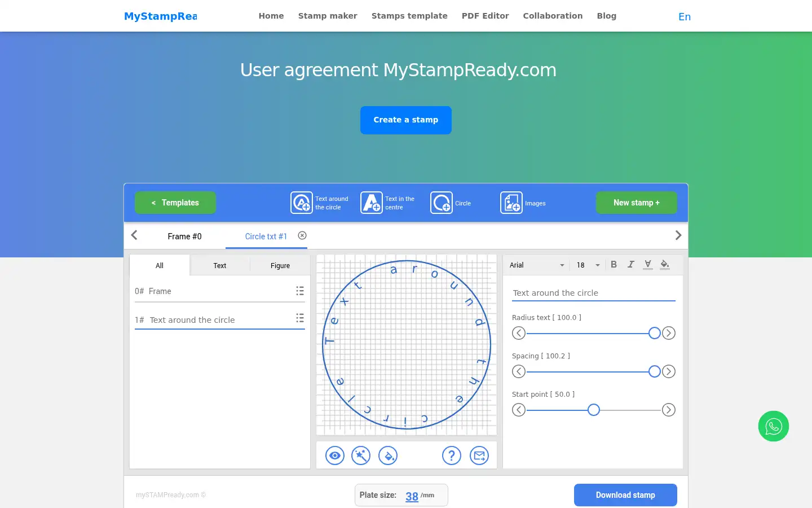Open the WhatsApp chat button
Image resolution: width=812 pixels, height=508 pixels.
click(x=774, y=426)
